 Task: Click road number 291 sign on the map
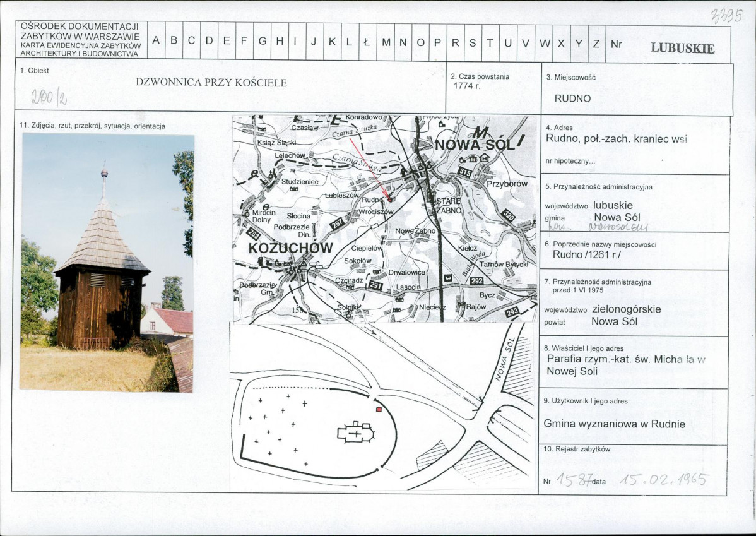[375, 286]
